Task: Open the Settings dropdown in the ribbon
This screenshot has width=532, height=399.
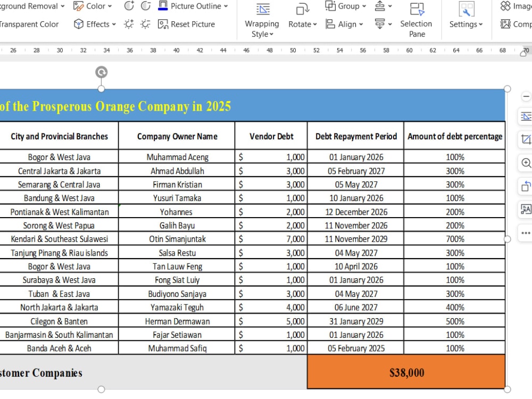Action: [x=466, y=24]
